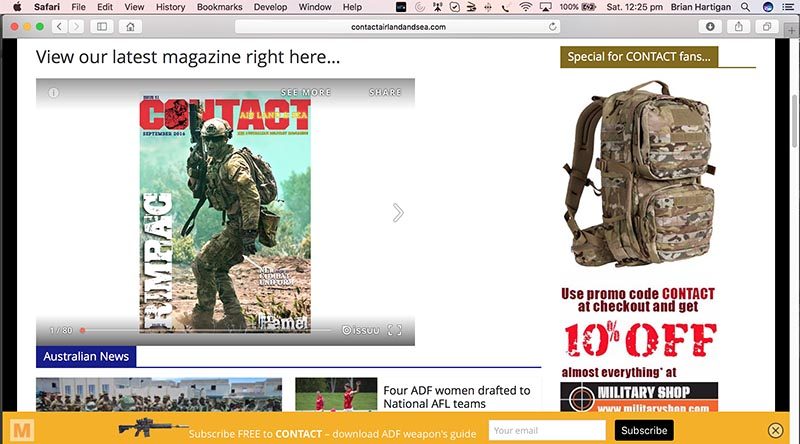This screenshot has height=444, width=800.
Task: Open a new tab with the plus button
Action: coord(791,31)
